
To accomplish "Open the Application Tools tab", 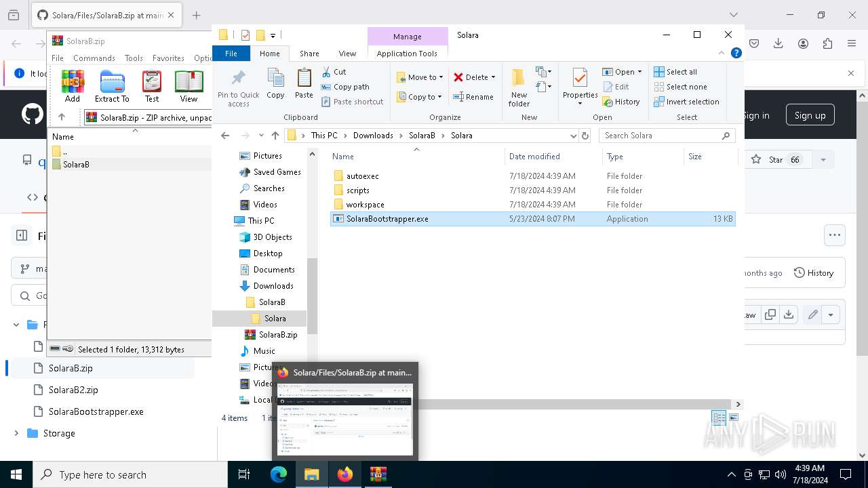I will point(407,54).
